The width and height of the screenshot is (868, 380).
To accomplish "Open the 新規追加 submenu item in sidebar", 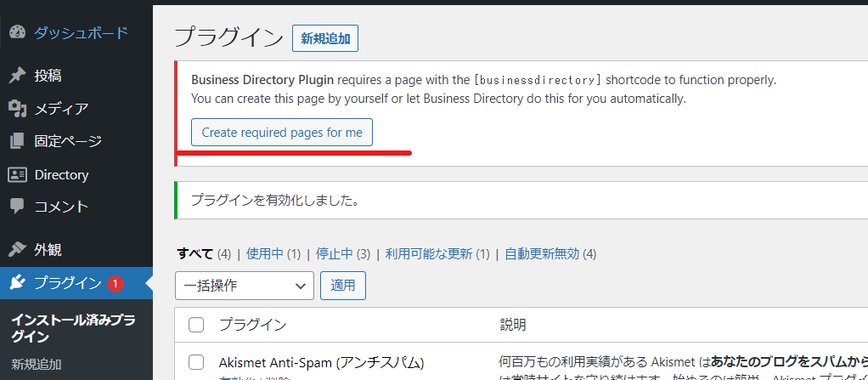I will [37, 364].
